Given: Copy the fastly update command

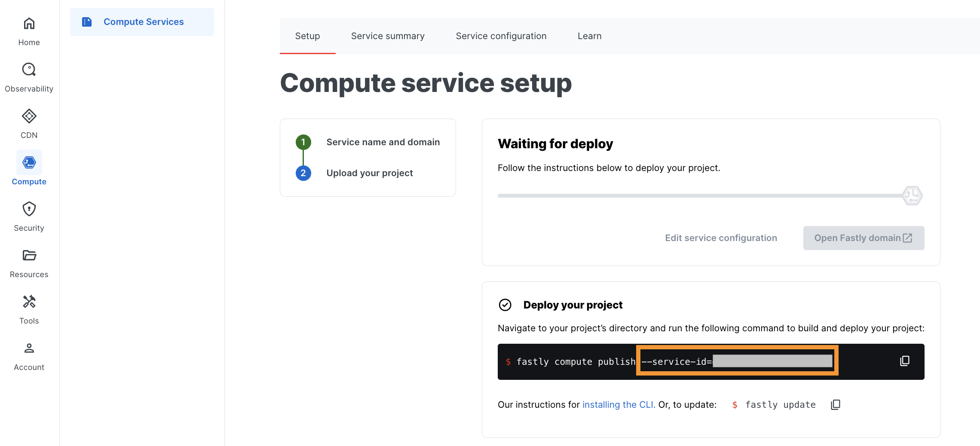Looking at the screenshot, I should click(x=835, y=405).
